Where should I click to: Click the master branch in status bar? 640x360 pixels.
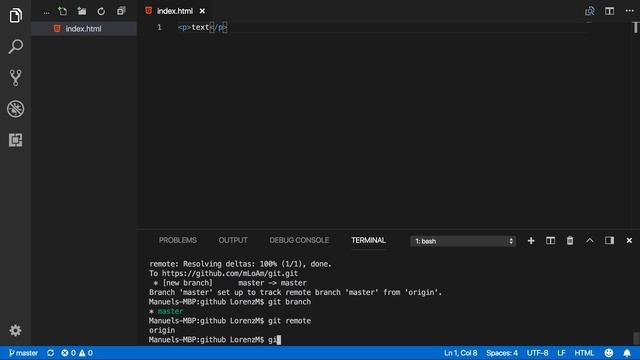tap(23, 353)
